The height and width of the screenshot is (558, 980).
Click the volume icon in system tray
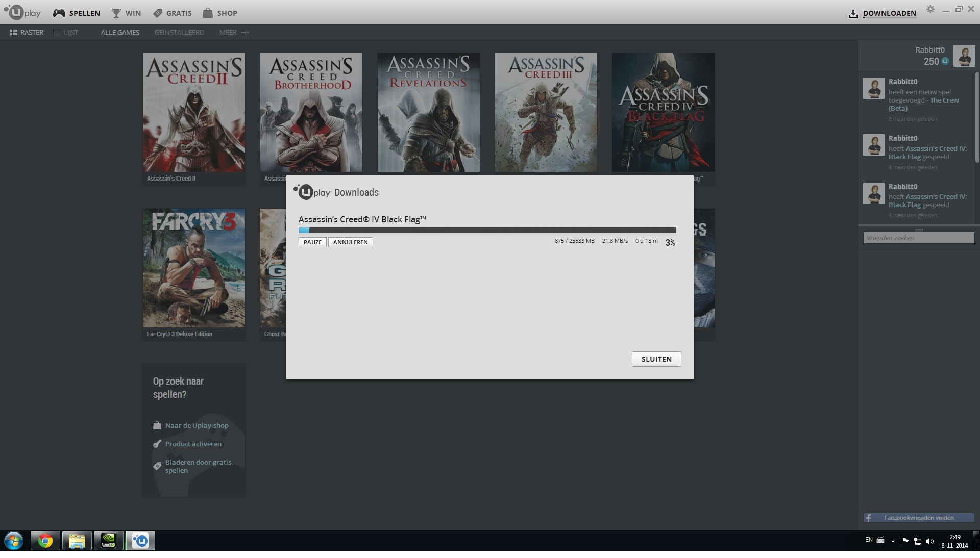(x=929, y=541)
